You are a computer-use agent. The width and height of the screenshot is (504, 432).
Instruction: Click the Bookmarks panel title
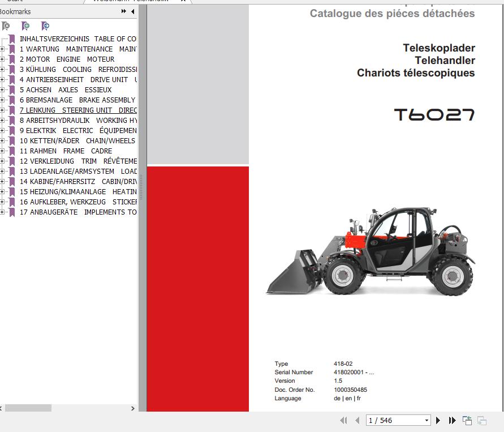point(15,11)
